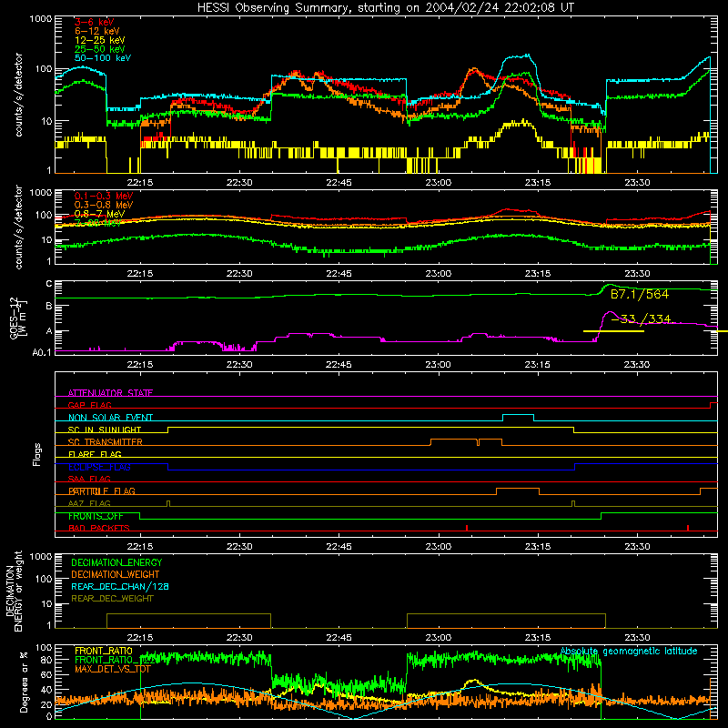This screenshot has height=728, width=728.
Task: Click the yellow FRONT_RATIO legend label
Action: pyautogui.click(x=104, y=651)
